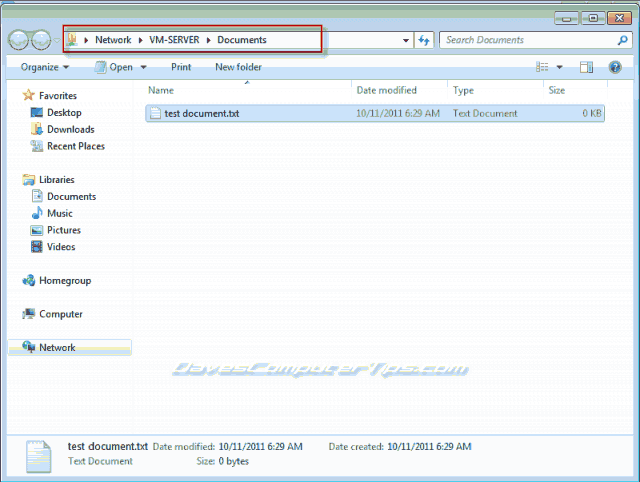Open the Help button
Viewport: 640px width, 482px height.
[x=615, y=67]
